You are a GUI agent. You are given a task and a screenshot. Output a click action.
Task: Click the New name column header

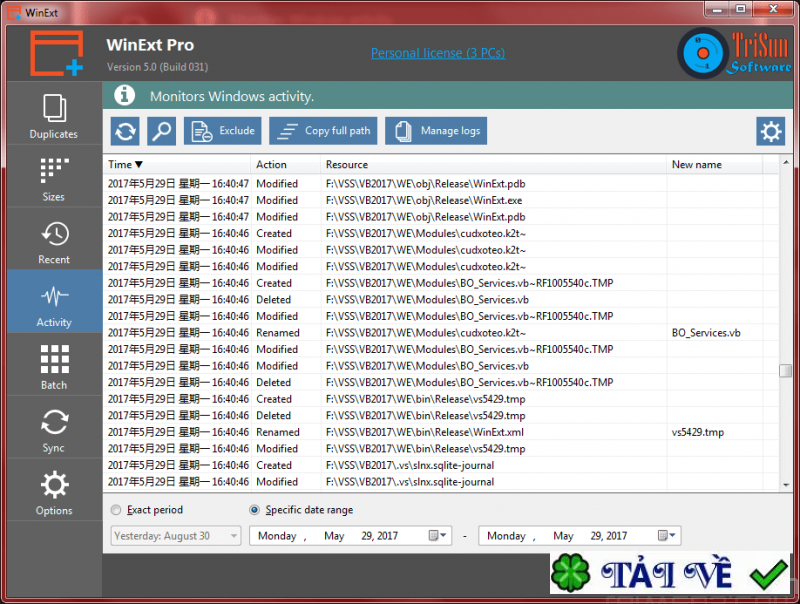point(714,164)
